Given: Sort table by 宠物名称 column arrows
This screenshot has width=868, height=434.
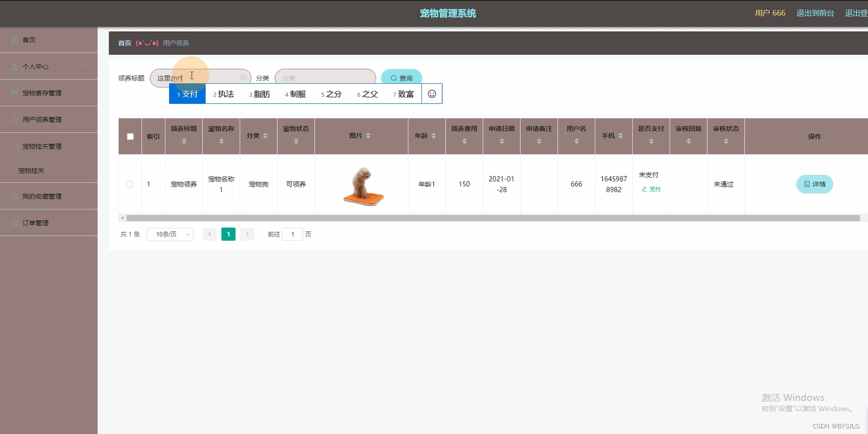Looking at the screenshot, I should tap(221, 142).
